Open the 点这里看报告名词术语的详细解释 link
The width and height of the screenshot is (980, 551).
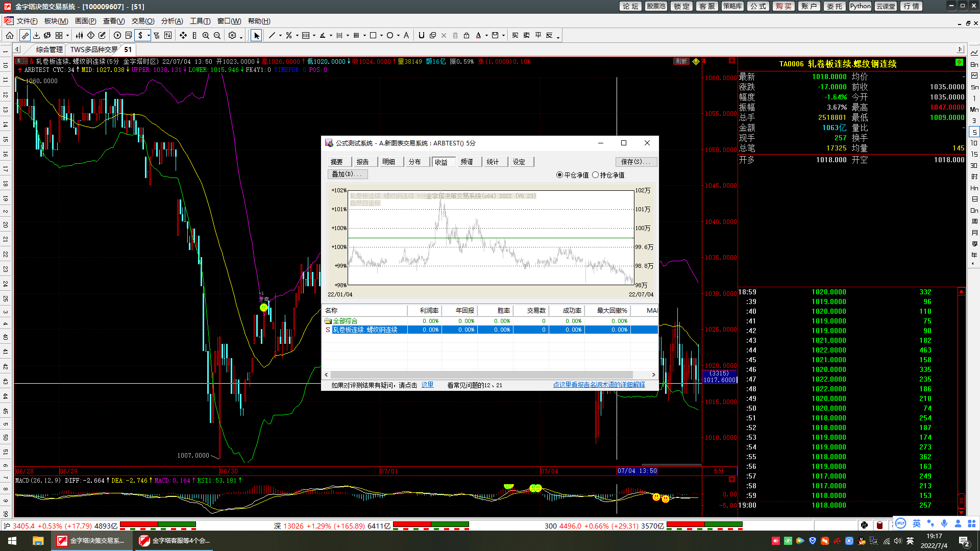(x=599, y=385)
